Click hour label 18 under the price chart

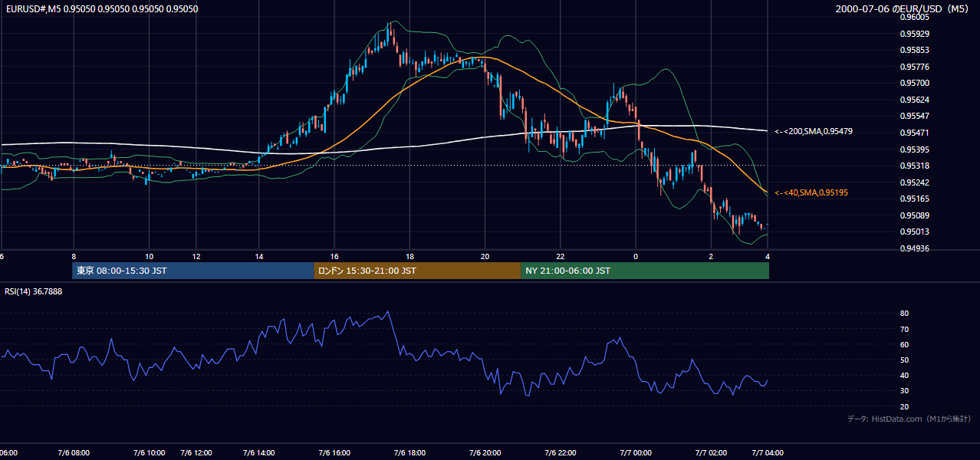click(409, 257)
